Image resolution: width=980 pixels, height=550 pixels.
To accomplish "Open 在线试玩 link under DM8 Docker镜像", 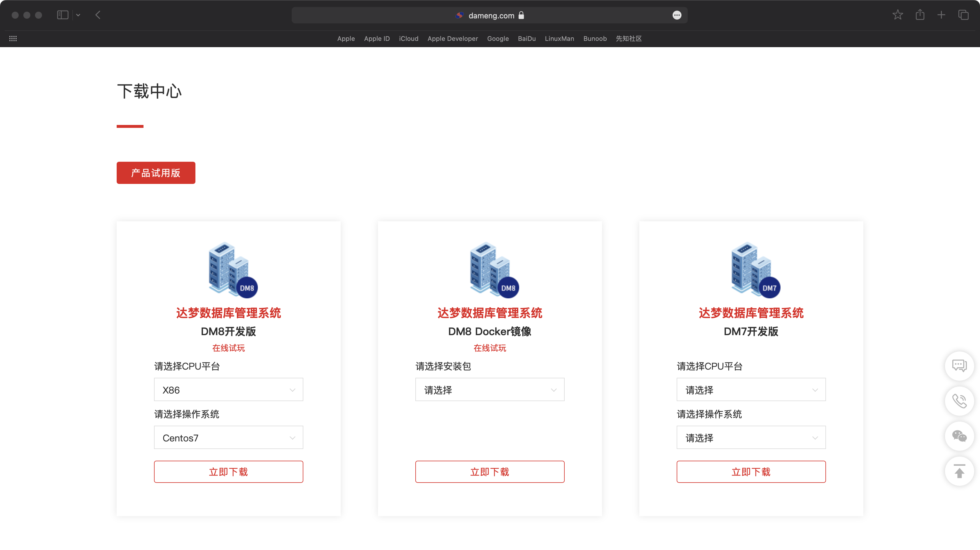I will [490, 348].
